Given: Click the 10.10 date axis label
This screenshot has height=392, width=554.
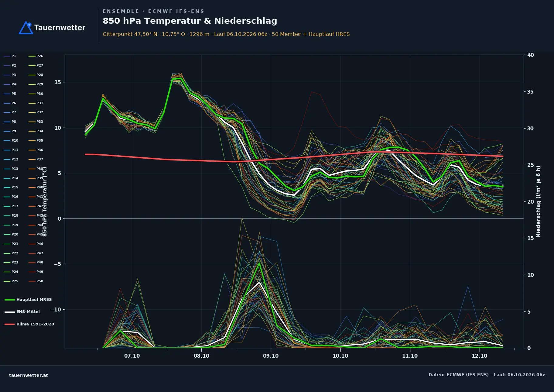Looking at the screenshot, I should pos(340,356).
